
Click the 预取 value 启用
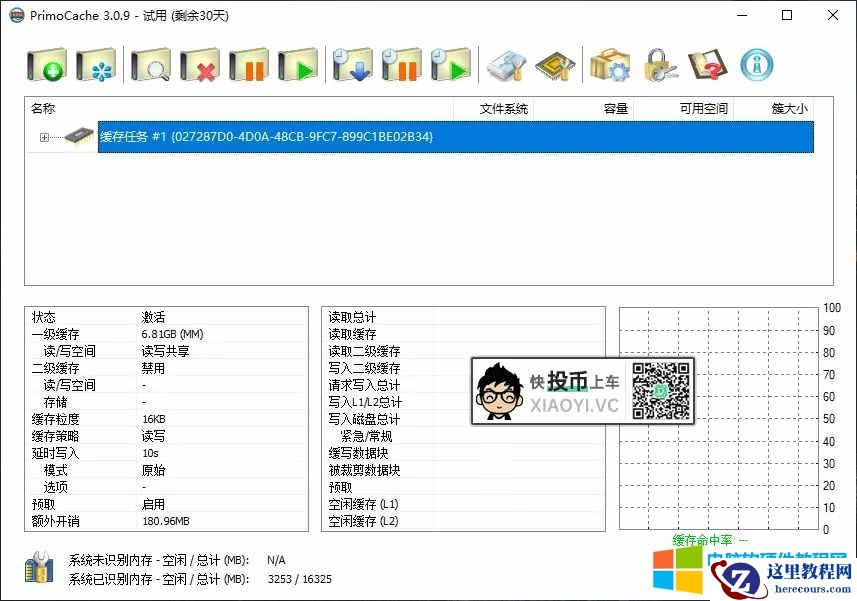coord(153,504)
